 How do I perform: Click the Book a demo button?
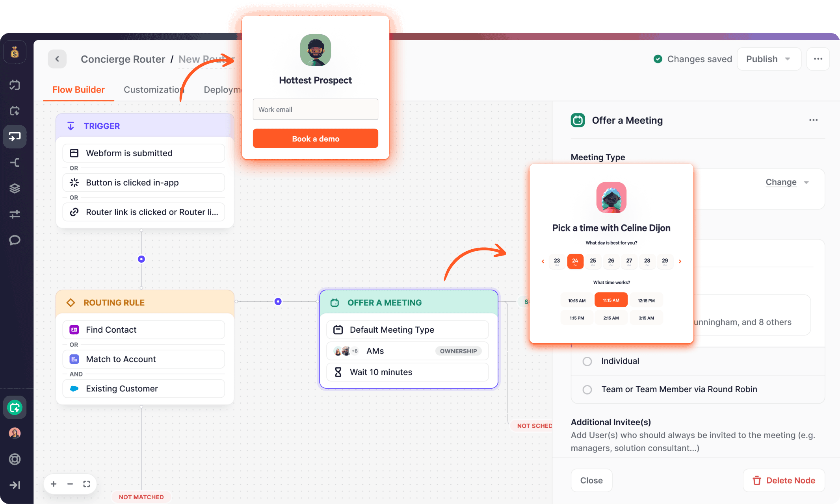pyautogui.click(x=315, y=139)
